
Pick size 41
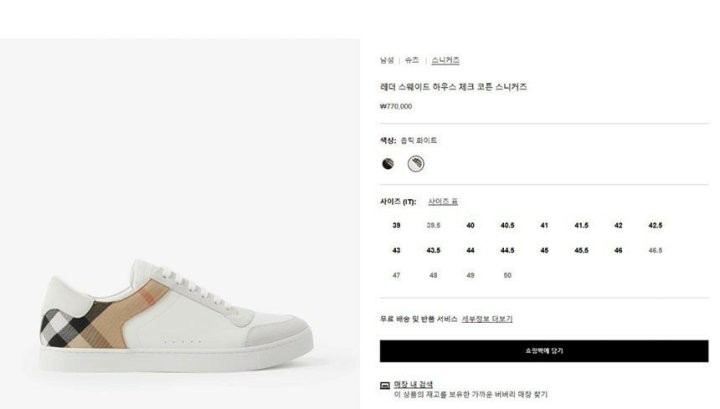click(x=544, y=225)
